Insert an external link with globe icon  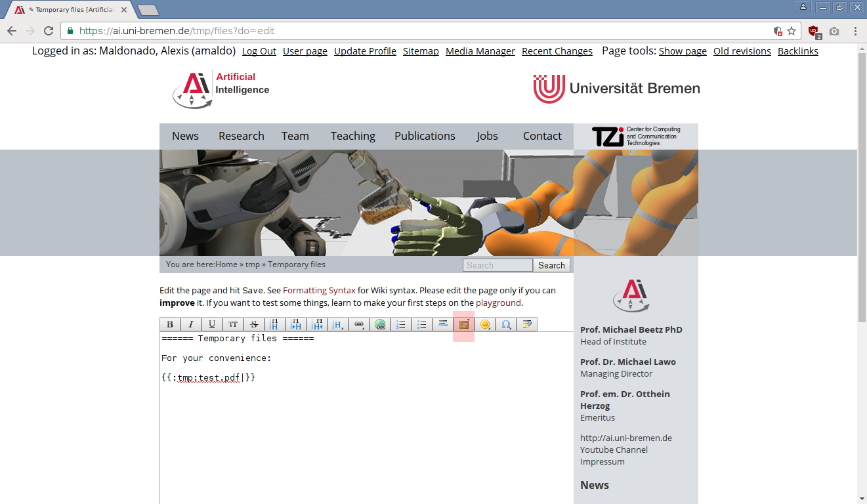(379, 324)
